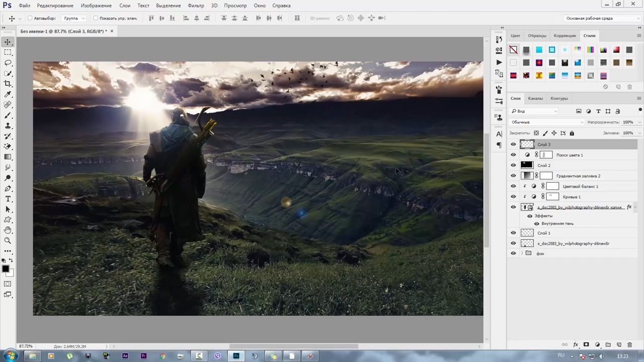Open the Заливка fill dropdown arrow
Viewport: 644px width, 362px height.
(x=639, y=133)
